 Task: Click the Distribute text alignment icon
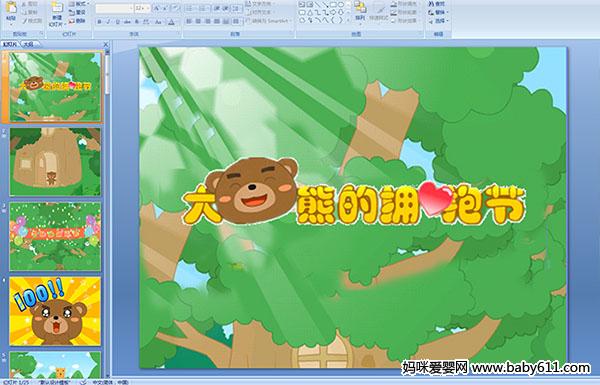pos(226,21)
